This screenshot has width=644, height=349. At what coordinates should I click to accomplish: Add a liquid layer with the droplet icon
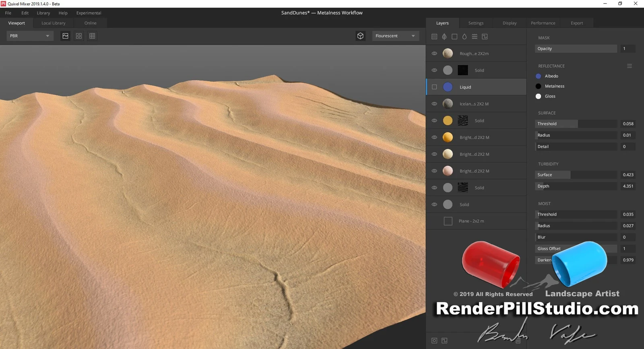click(464, 37)
